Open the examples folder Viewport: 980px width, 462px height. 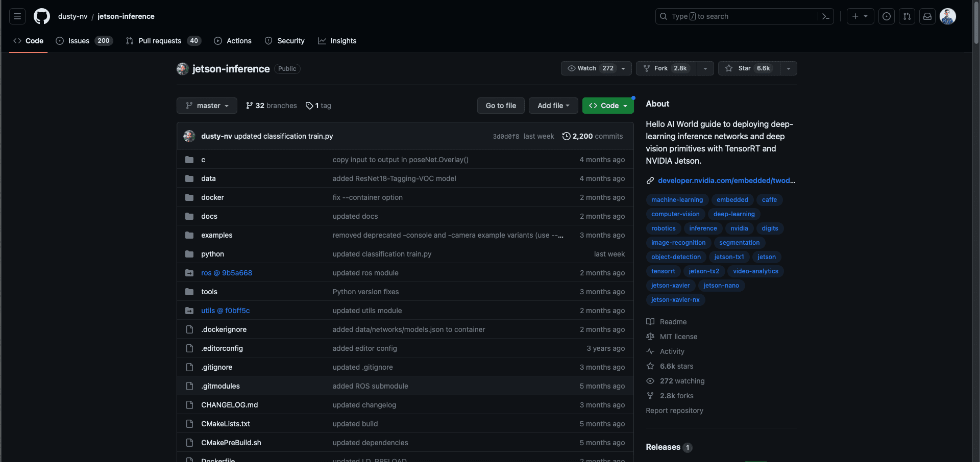217,235
